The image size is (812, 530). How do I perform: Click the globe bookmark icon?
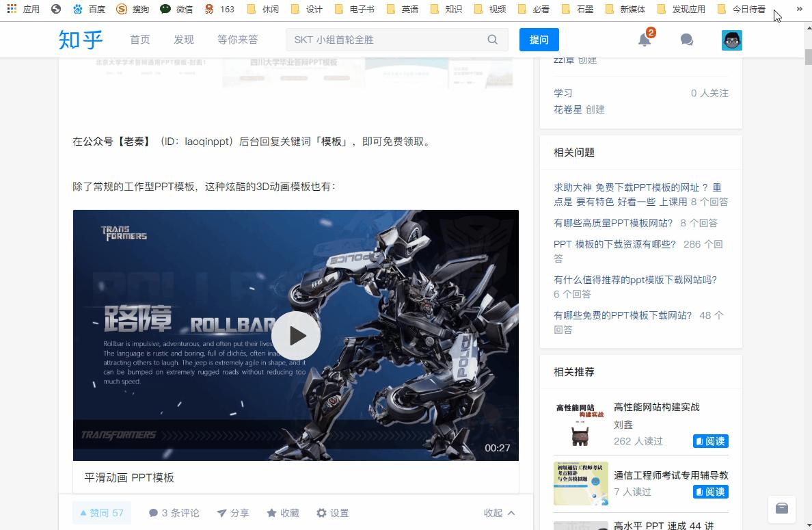pyautogui.click(x=56, y=9)
